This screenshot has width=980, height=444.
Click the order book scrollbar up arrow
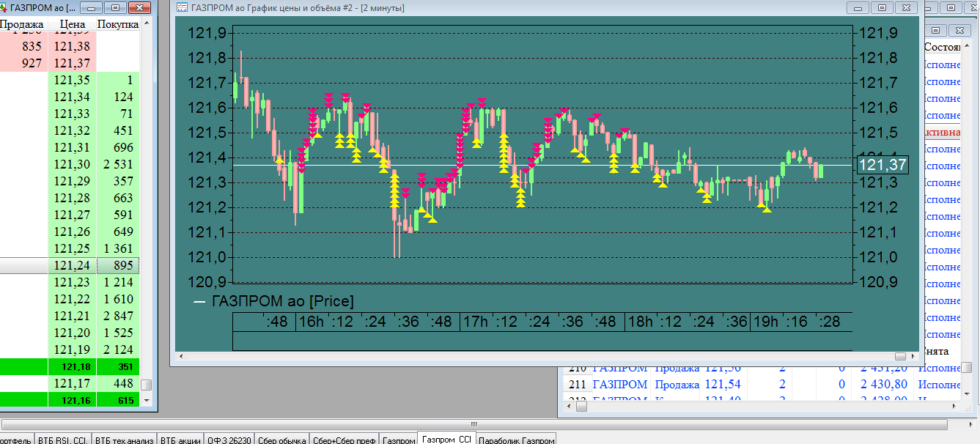[147, 23]
